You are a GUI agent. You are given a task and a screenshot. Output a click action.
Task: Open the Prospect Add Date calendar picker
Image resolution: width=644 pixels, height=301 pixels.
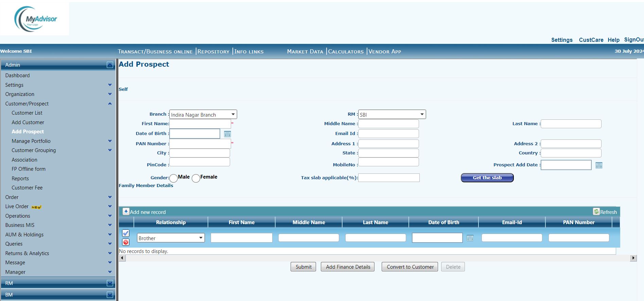tap(599, 165)
